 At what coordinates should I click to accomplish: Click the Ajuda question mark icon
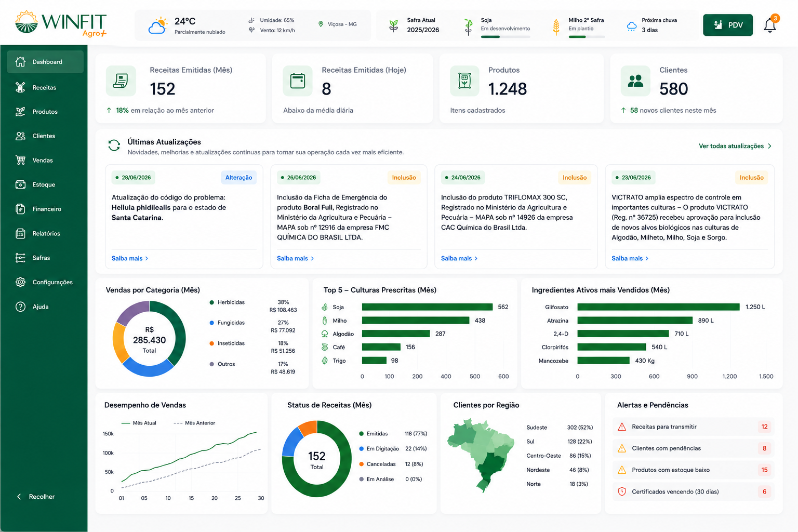[20, 307]
